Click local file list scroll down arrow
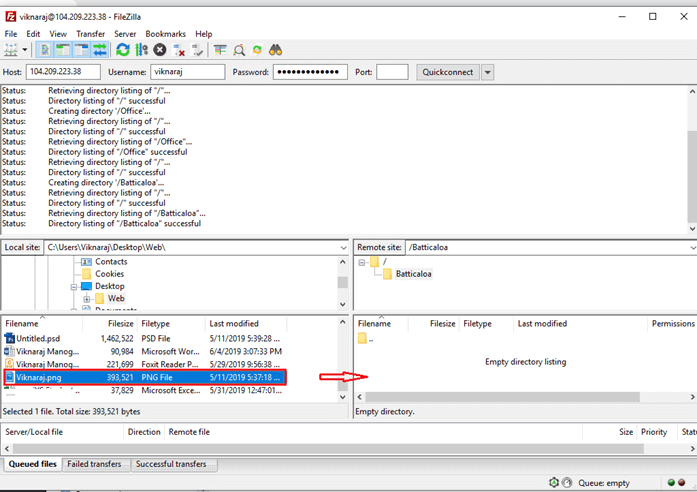This screenshot has height=492, width=697. [343, 397]
